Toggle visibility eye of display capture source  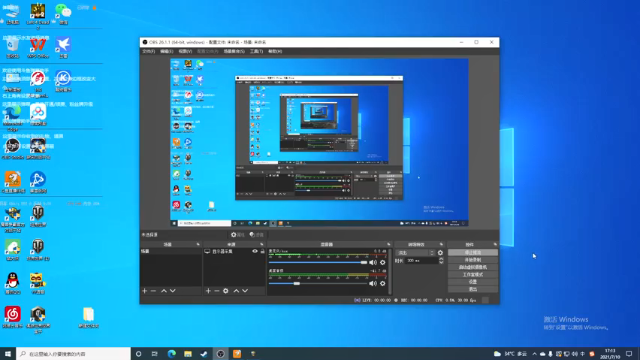coord(255,251)
